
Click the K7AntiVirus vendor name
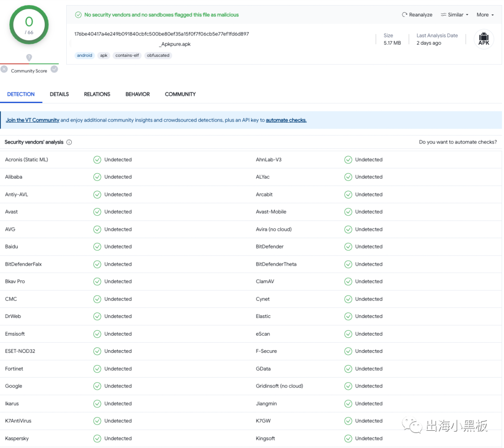pyautogui.click(x=18, y=421)
